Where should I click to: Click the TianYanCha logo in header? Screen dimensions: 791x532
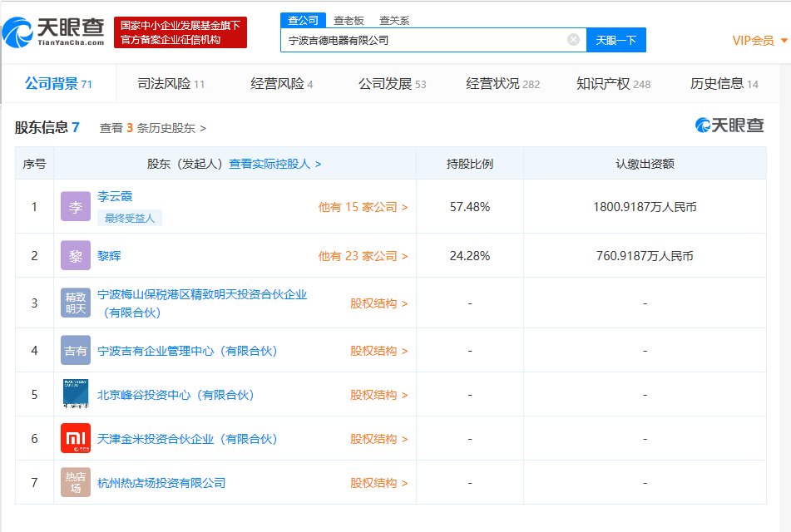coord(53,32)
